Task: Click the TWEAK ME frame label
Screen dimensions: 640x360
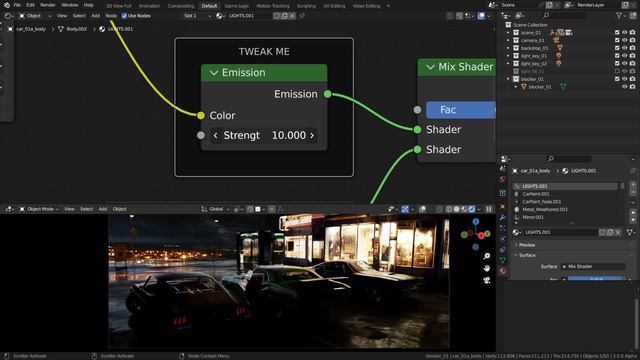Action: pos(264,52)
